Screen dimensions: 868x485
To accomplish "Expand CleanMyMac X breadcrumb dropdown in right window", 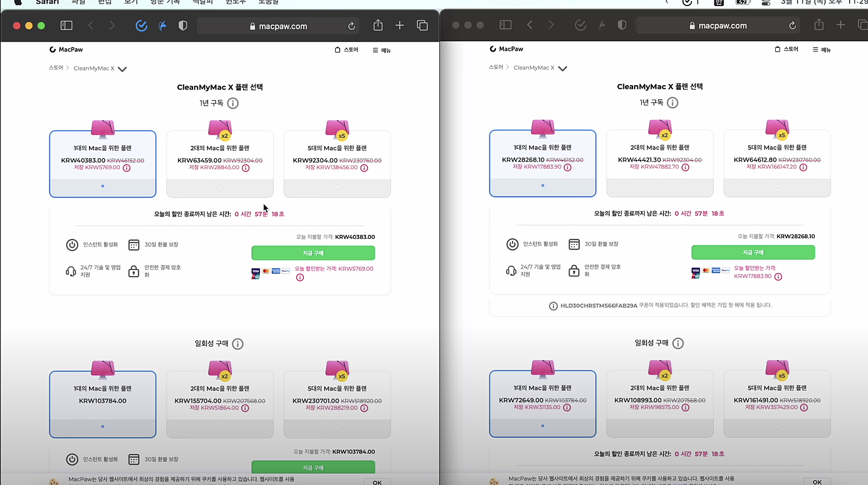I will (x=563, y=68).
